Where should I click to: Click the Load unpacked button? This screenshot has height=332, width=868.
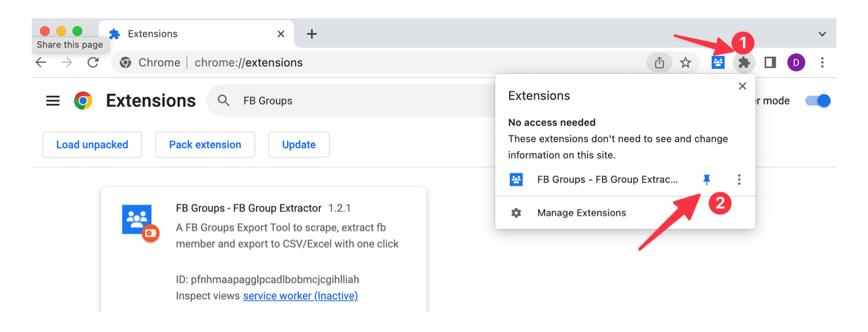pos(92,145)
